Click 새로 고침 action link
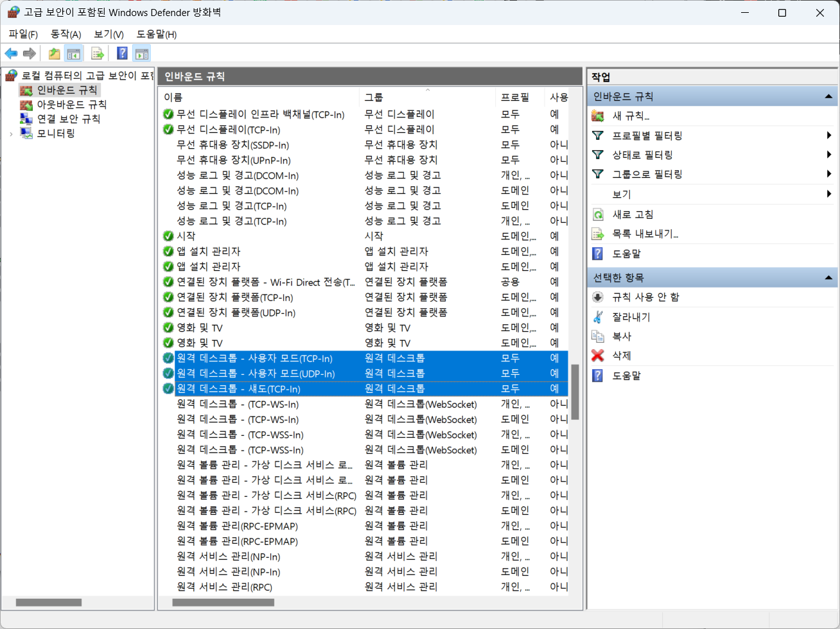 [633, 214]
